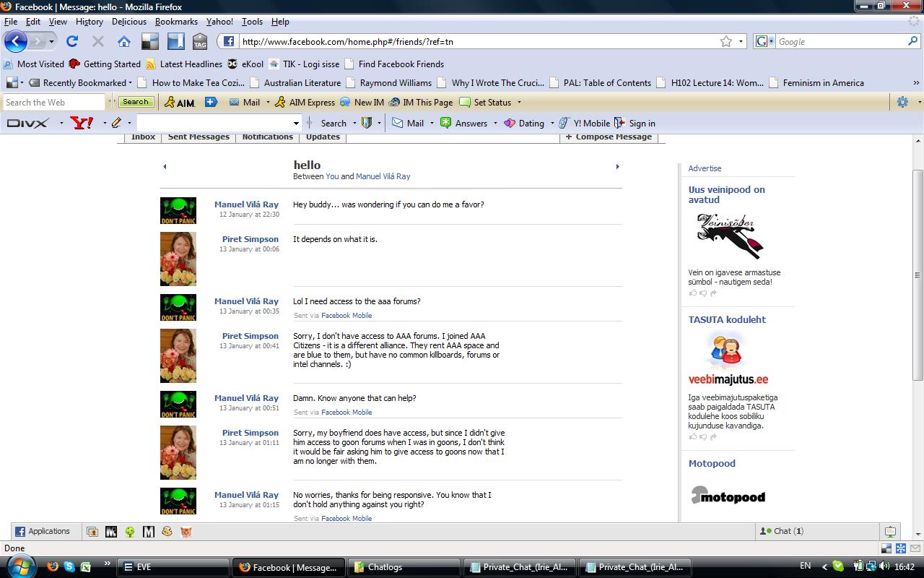The height and width of the screenshot is (578, 924).
Task: Expand the Dating dropdown arrow
Action: (552, 124)
